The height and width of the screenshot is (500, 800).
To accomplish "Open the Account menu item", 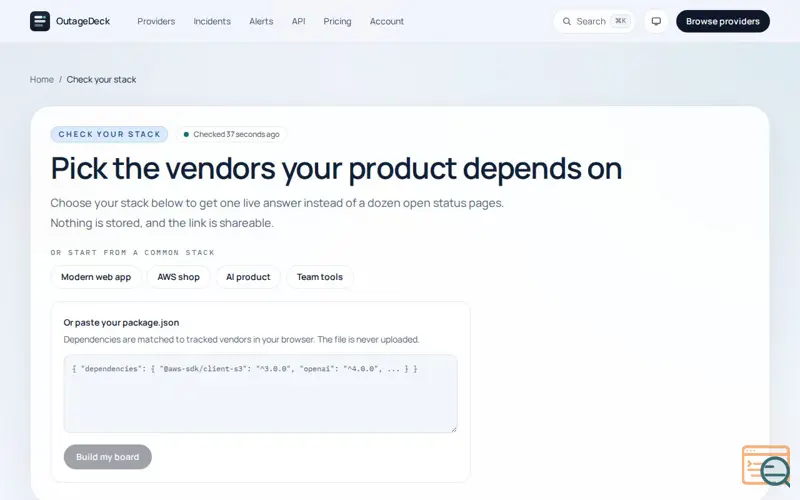I will pyautogui.click(x=387, y=21).
